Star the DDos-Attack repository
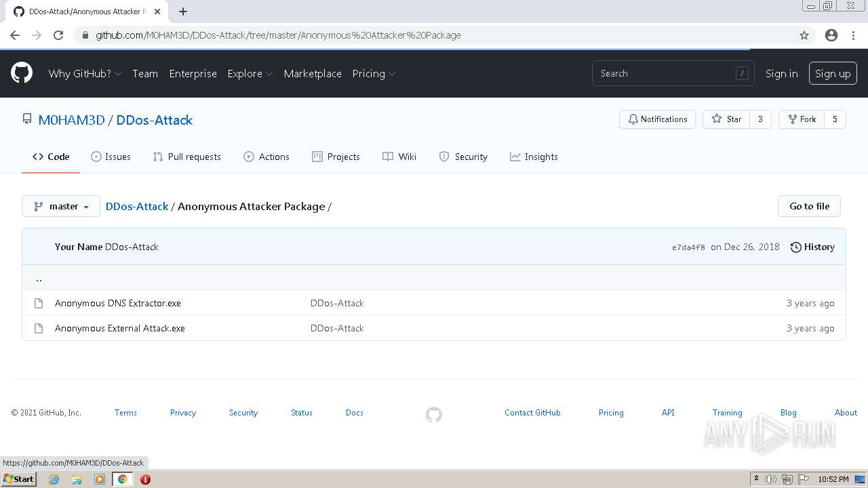 (x=726, y=119)
